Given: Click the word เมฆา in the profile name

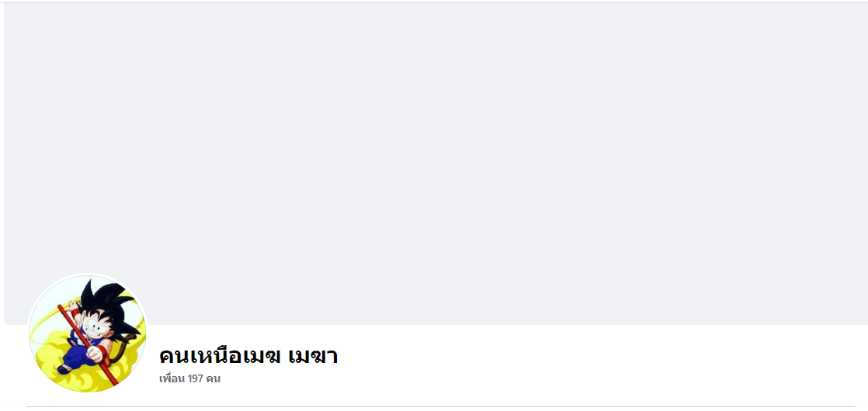Looking at the screenshot, I should coord(314,356).
